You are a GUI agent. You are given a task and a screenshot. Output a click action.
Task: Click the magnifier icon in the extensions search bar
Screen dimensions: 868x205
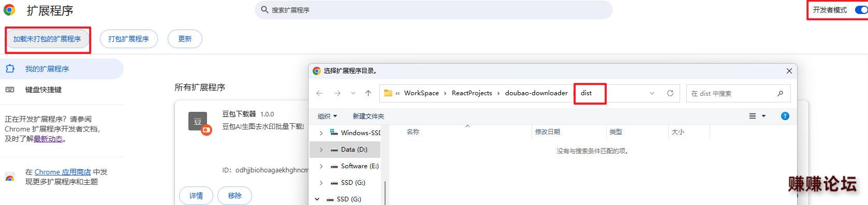point(264,10)
